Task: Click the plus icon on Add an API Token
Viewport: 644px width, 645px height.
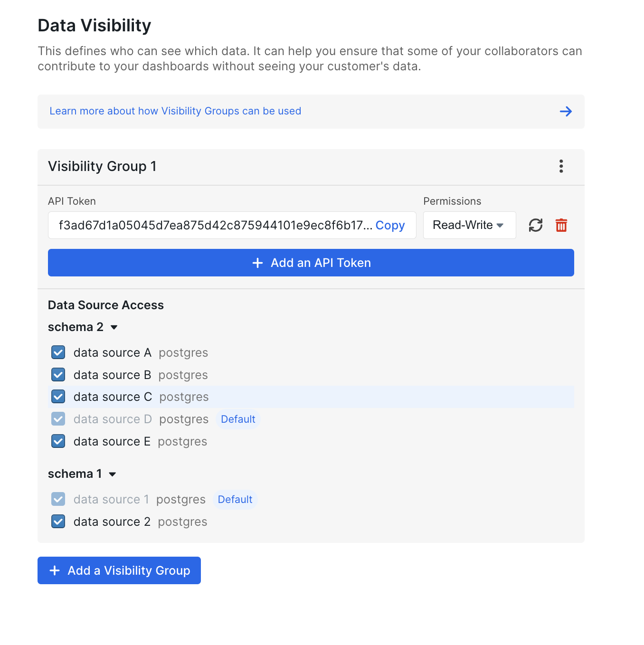Action: [257, 263]
